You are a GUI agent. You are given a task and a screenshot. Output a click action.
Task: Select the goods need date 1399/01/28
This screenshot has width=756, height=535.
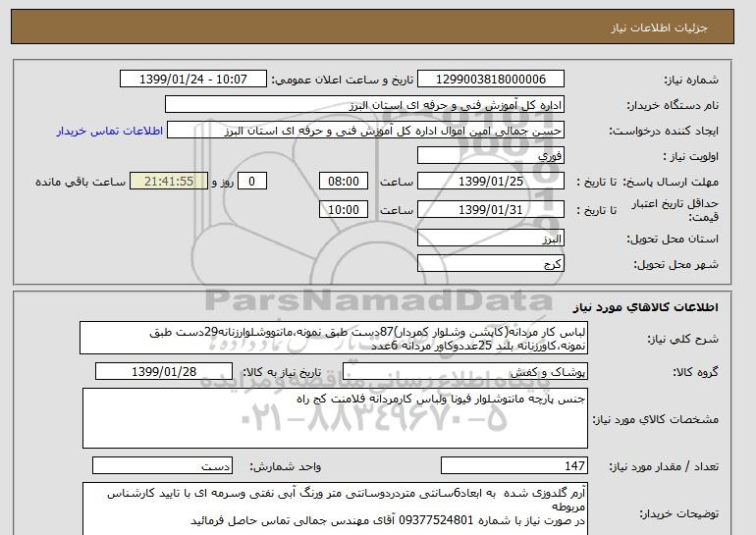tap(164, 372)
